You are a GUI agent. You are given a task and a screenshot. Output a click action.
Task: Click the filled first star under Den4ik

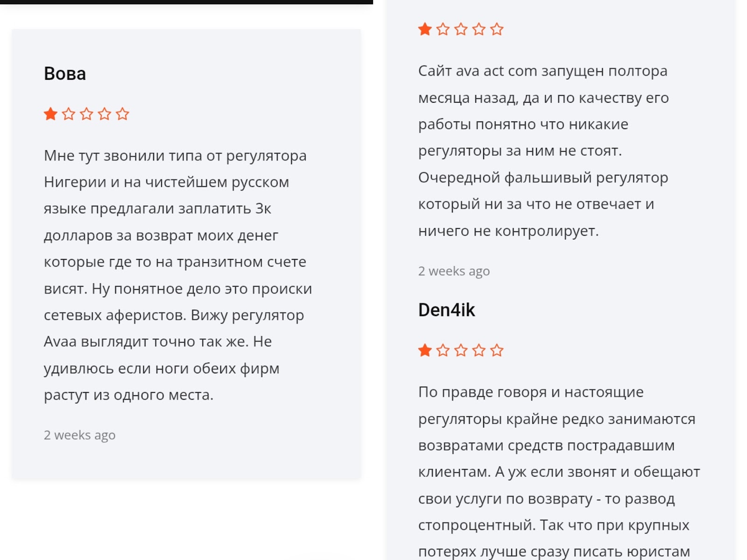pyautogui.click(x=425, y=350)
